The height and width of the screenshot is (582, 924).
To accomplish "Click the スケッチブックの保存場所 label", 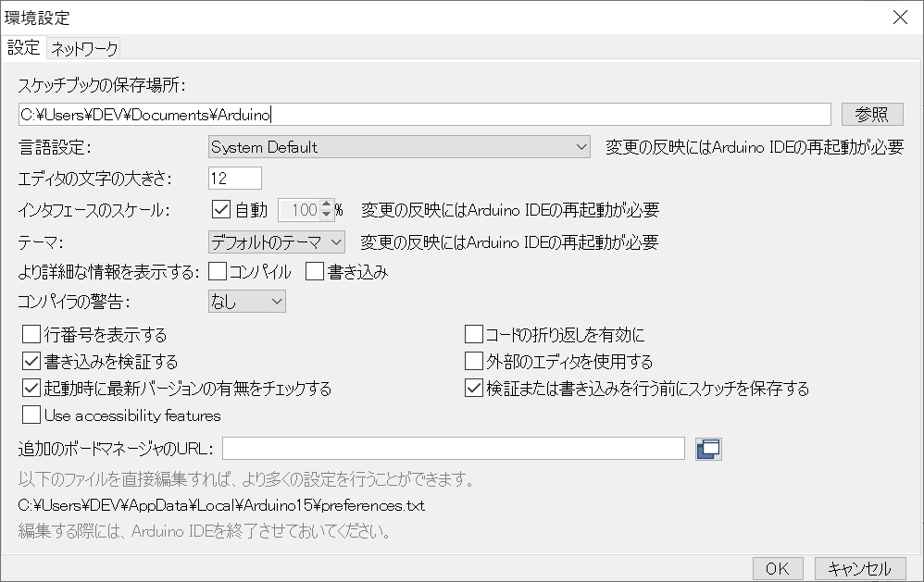I will coord(102,85).
